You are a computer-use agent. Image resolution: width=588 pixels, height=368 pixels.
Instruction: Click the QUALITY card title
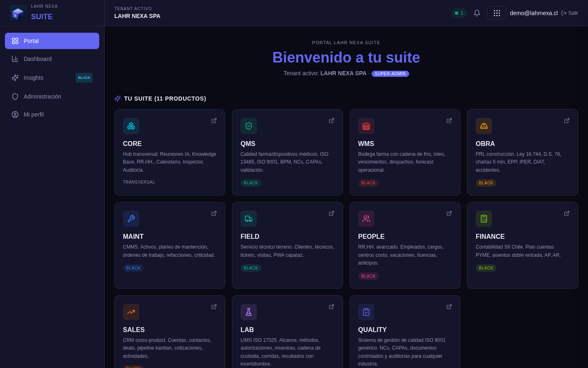tap(372, 330)
